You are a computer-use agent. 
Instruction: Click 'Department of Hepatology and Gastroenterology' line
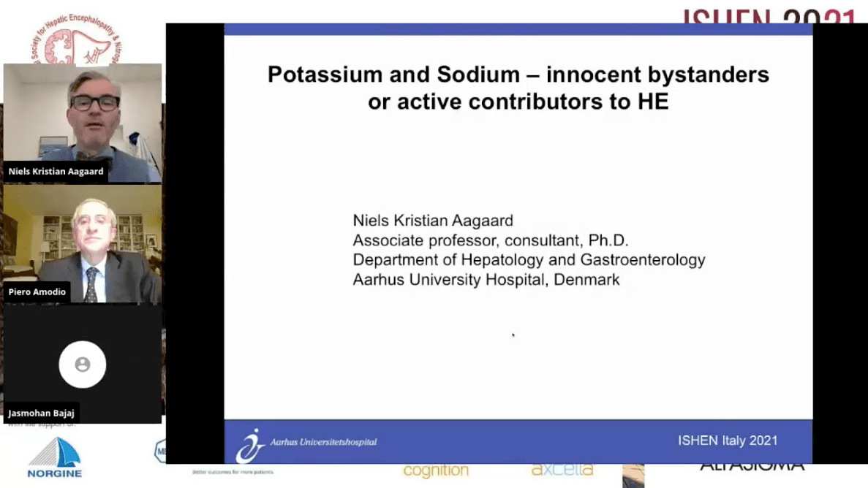pos(529,260)
